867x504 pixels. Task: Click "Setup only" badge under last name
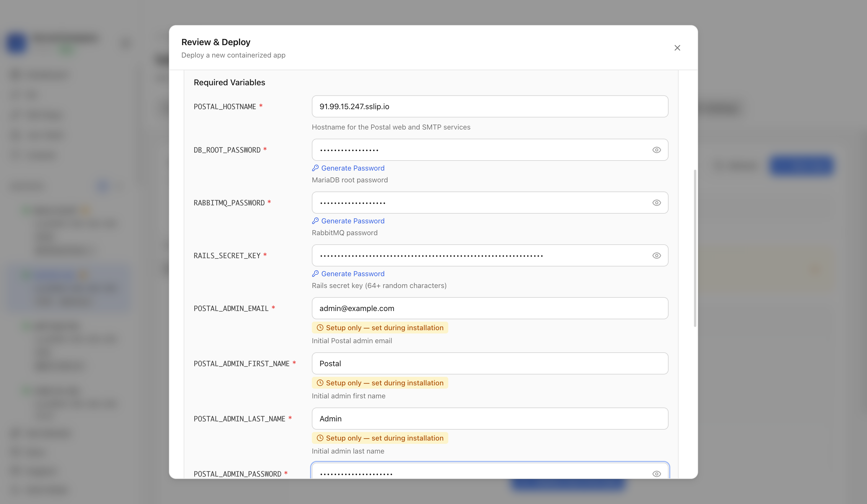click(380, 438)
